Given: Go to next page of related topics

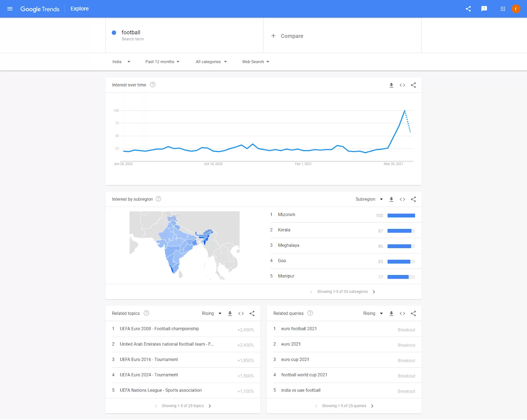Looking at the screenshot, I should click(210, 406).
